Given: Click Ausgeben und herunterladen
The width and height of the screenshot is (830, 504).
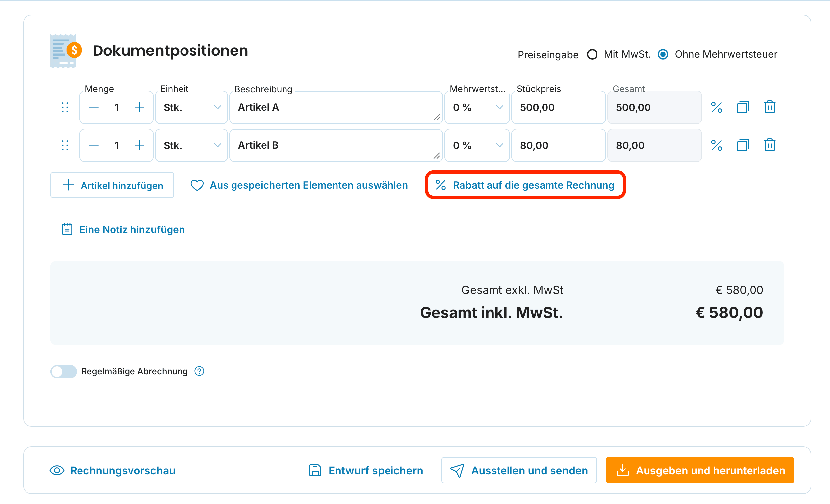Looking at the screenshot, I should [700, 470].
